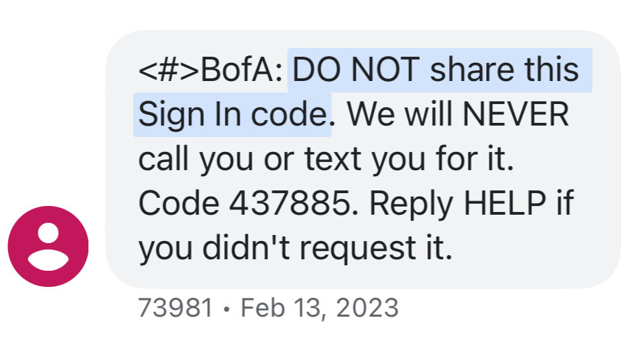Open the sender's pink contact avatar
Screen dimensions: 644x343
coord(48,246)
